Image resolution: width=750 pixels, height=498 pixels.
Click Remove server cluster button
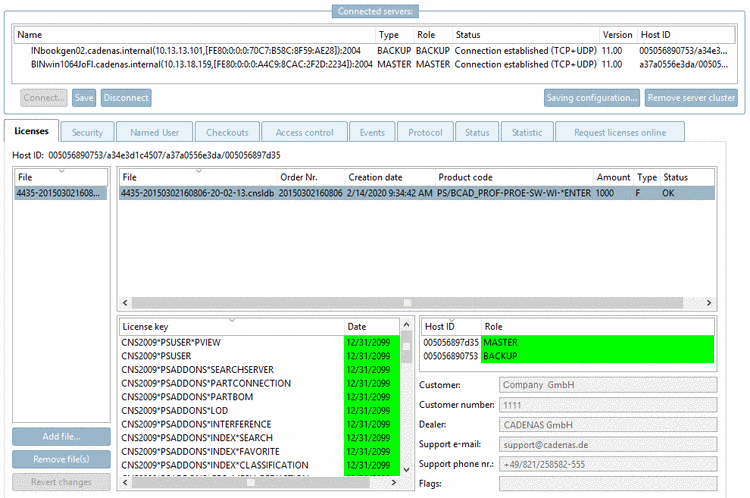point(691,98)
